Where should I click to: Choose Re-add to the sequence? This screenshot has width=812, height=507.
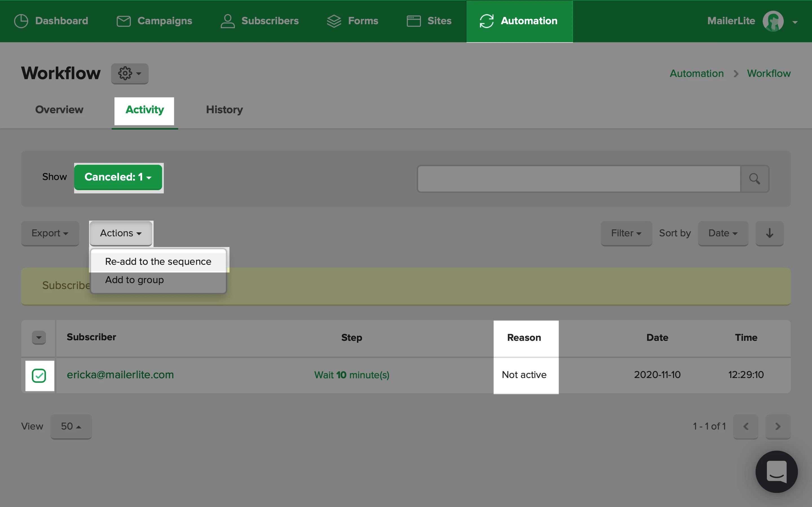click(158, 262)
